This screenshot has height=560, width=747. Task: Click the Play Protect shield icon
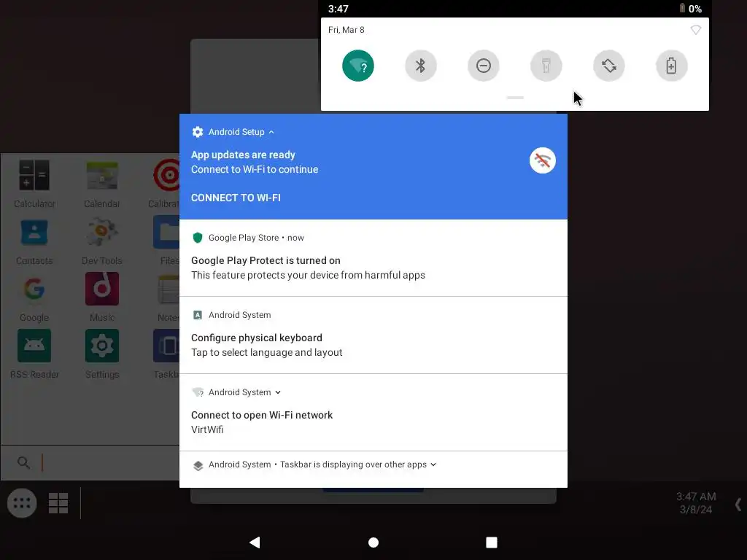tap(198, 238)
